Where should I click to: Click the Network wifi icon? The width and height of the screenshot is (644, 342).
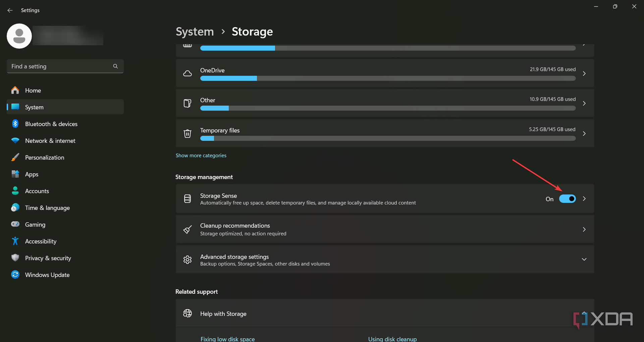[15, 140]
